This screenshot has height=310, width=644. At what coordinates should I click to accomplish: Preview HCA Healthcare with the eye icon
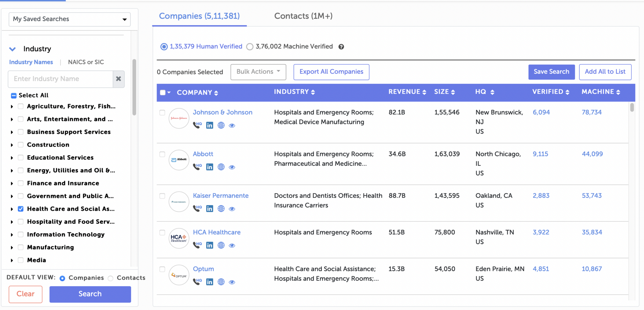click(x=232, y=245)
